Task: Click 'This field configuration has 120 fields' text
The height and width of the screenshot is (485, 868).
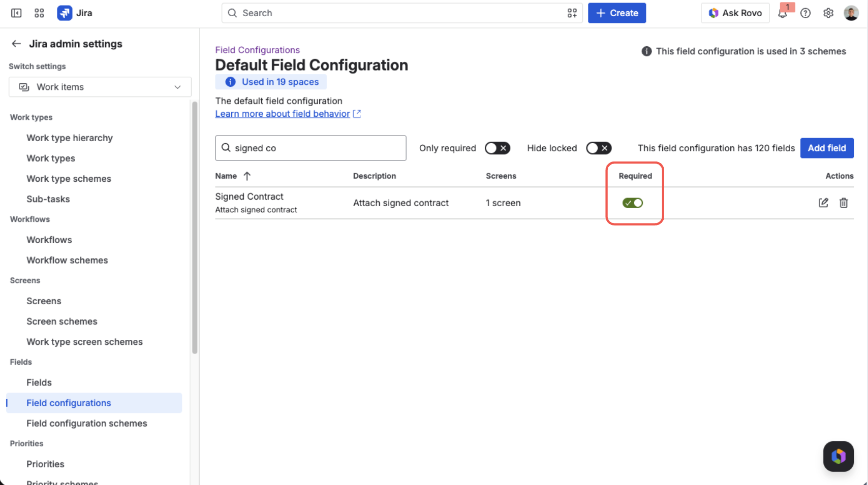Action: 716,148
